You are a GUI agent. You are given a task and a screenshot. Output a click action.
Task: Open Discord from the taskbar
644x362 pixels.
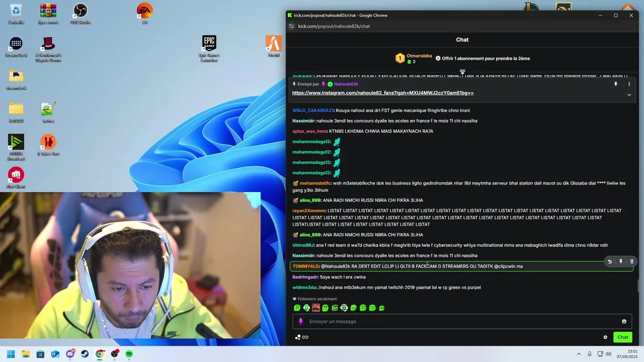(70, 354)
